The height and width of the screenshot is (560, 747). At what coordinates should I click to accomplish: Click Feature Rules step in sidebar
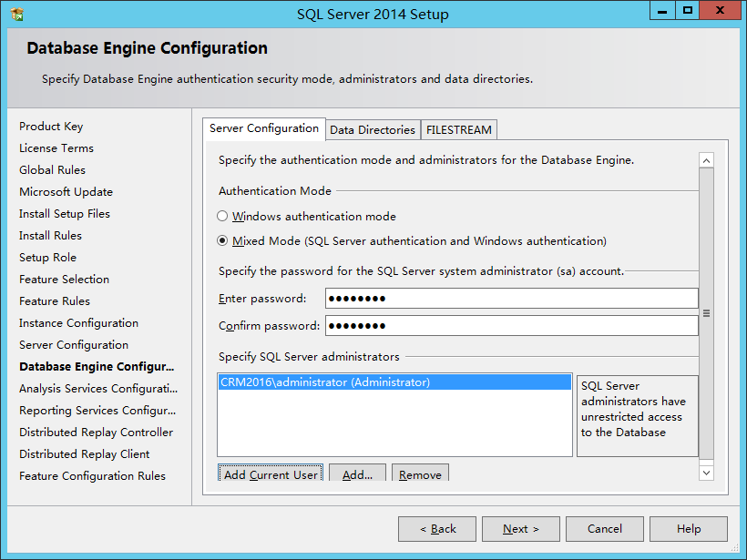(x=55, y=301)
